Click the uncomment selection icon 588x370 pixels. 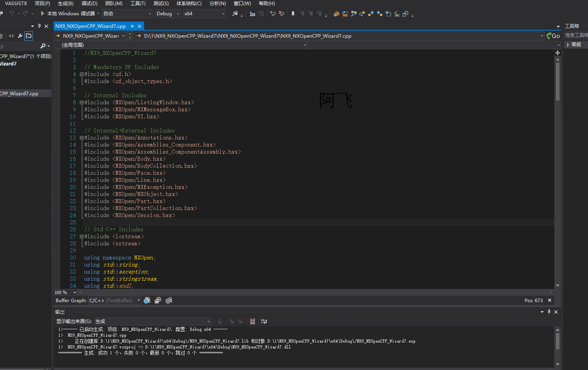pyautogui.click(x=281, y=14)
